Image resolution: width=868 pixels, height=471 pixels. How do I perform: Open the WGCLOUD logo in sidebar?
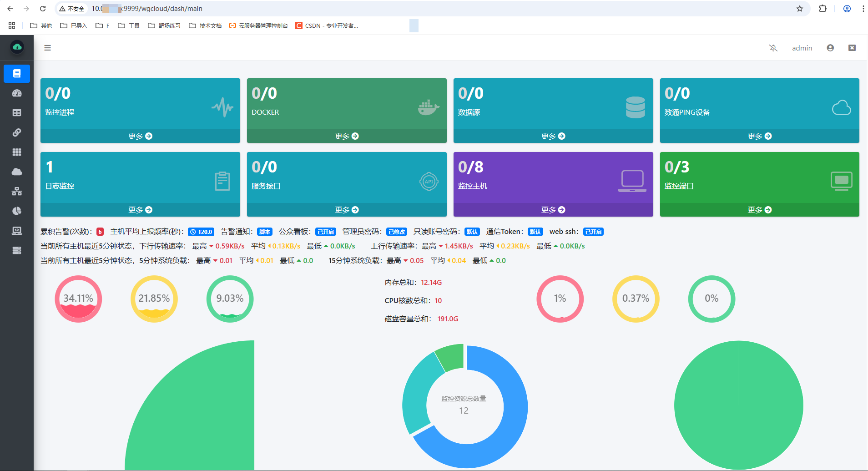(17, 47)
